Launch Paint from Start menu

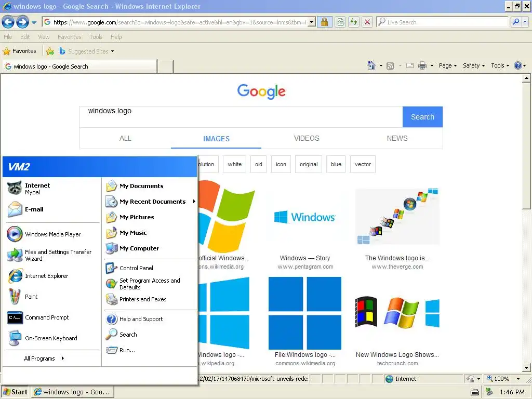[52, 297]
